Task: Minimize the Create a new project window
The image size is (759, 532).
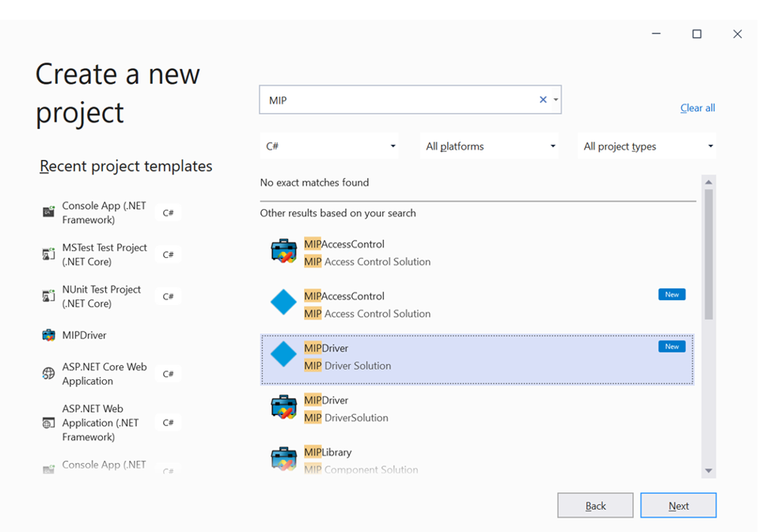Action: 656,34
